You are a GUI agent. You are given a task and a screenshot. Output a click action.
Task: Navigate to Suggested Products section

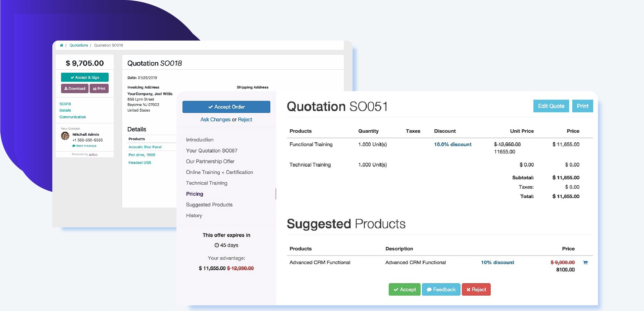(x=209, y=204)
